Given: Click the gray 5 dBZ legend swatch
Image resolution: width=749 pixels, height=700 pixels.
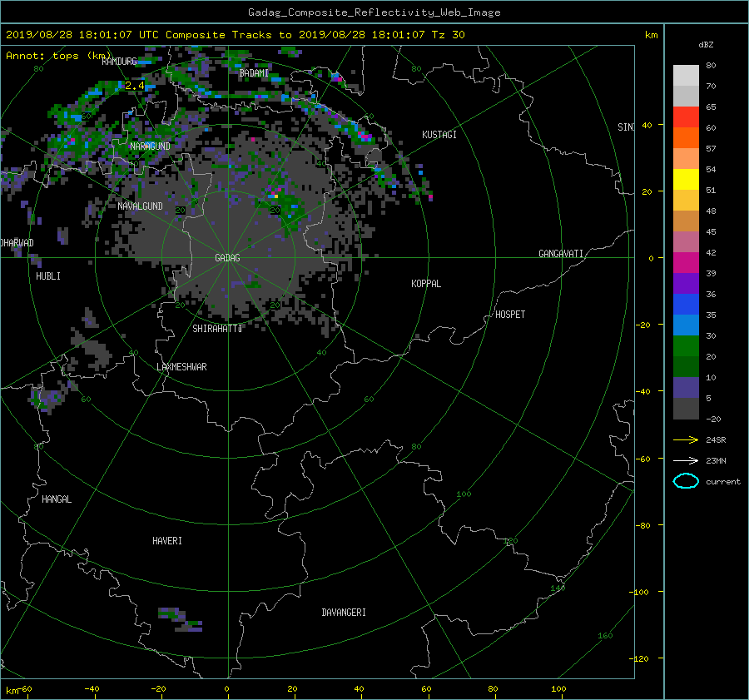Looking at the screenshot, I should (686, 409).
